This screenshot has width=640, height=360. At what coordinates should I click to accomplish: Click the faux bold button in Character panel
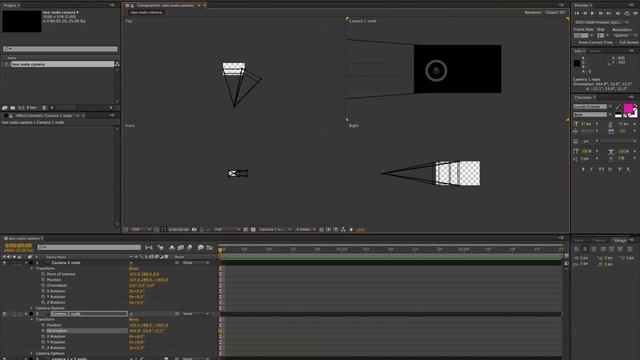point(583,169)
